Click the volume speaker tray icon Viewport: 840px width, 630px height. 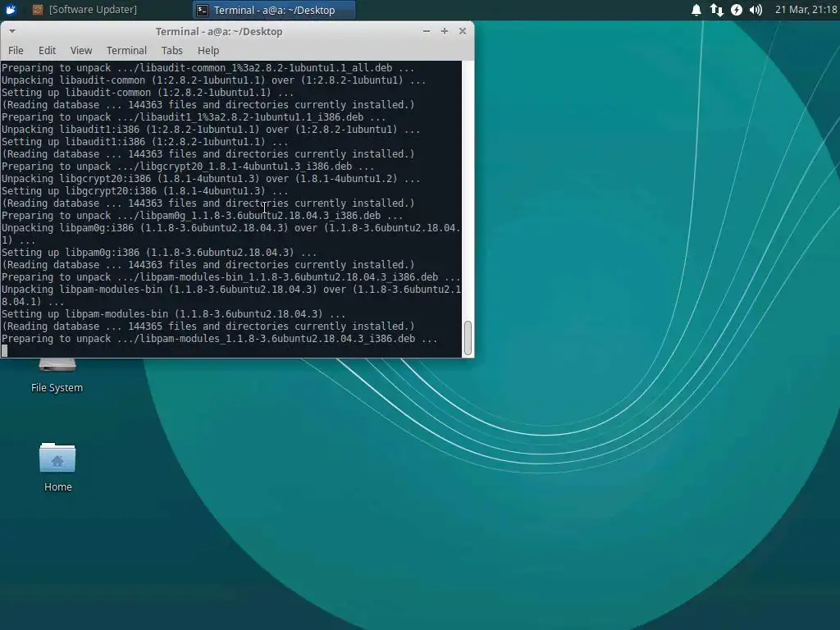[x=756, y=10]
